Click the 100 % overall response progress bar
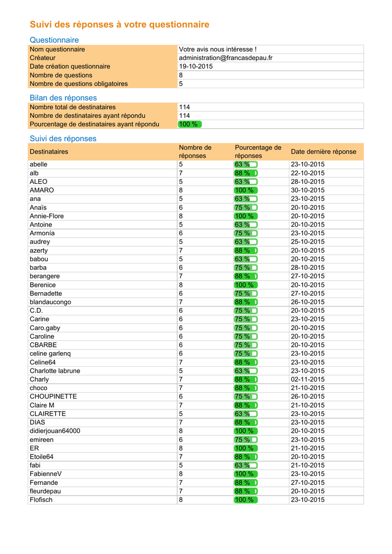This screenshot has height=554, width=392. coord(190,124)
